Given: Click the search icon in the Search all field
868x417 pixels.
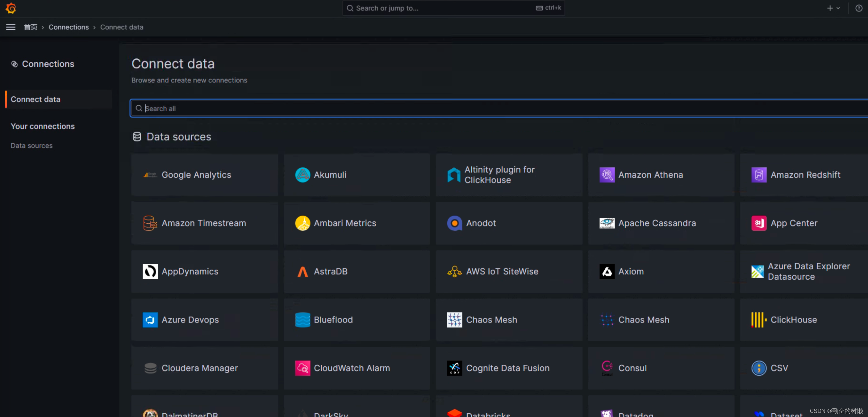Looking at the screenshot, I should pyautogui.click(x=139, y=108).
